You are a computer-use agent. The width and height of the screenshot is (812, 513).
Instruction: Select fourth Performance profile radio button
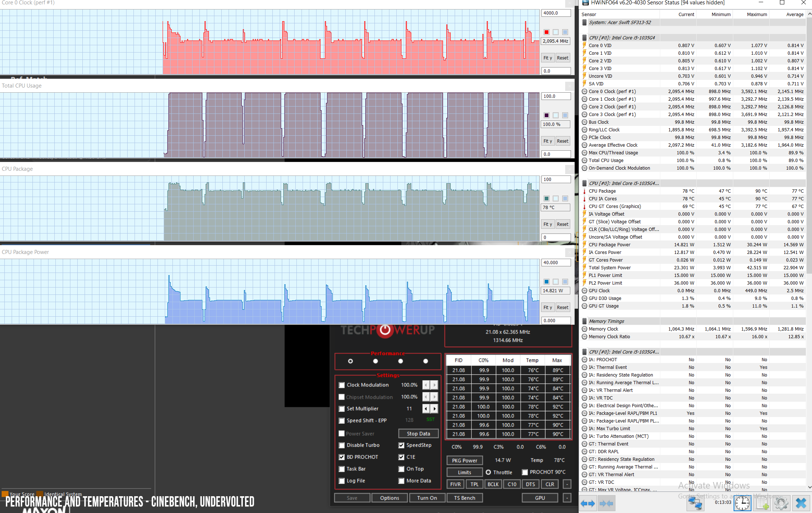[426, 361]
